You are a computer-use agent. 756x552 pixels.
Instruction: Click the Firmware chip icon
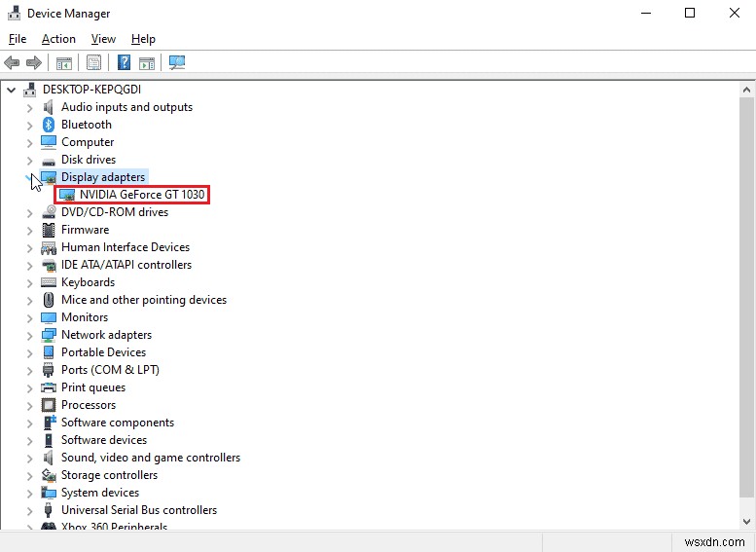coord(49,230)
